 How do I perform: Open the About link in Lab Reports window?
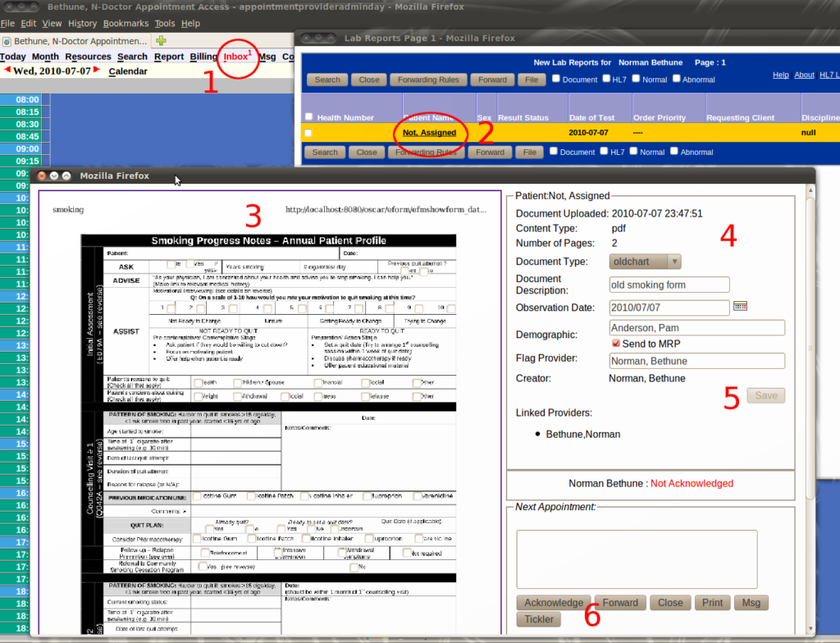[804, 75]
